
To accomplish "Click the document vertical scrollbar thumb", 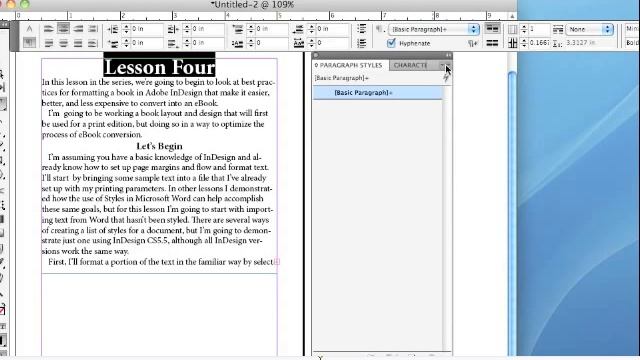I will tap(512, 212).
